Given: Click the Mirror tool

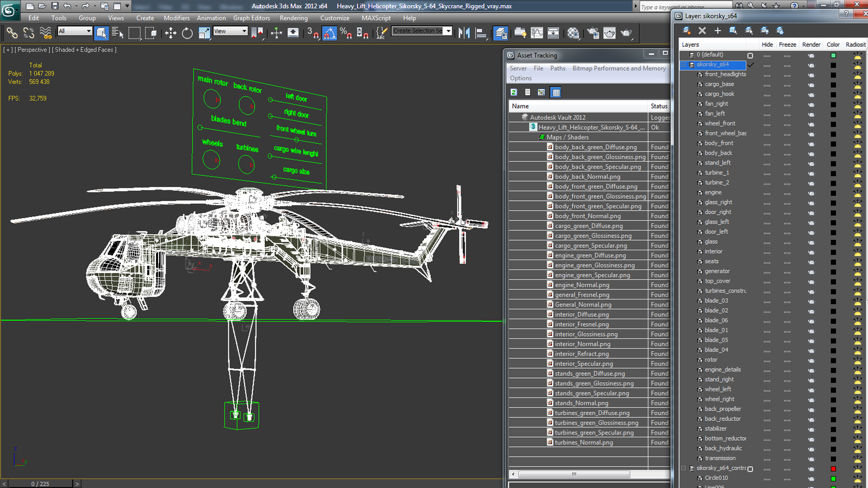Looking at the screenshot, I should pyautogui.click(x=464, y=33).
